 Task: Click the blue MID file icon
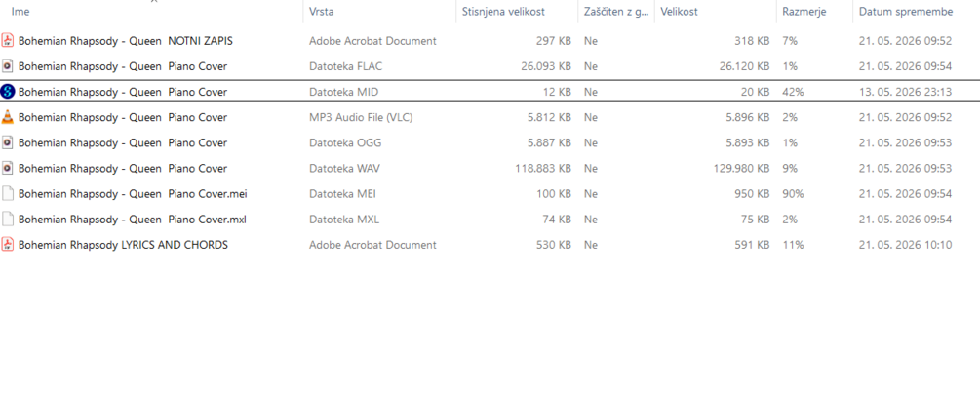click(x=8, y=92)
